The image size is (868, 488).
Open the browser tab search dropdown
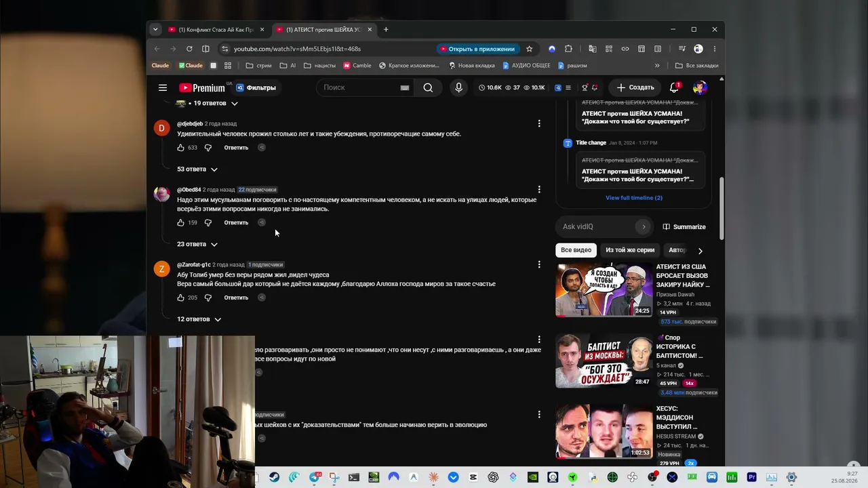(155, 29)
